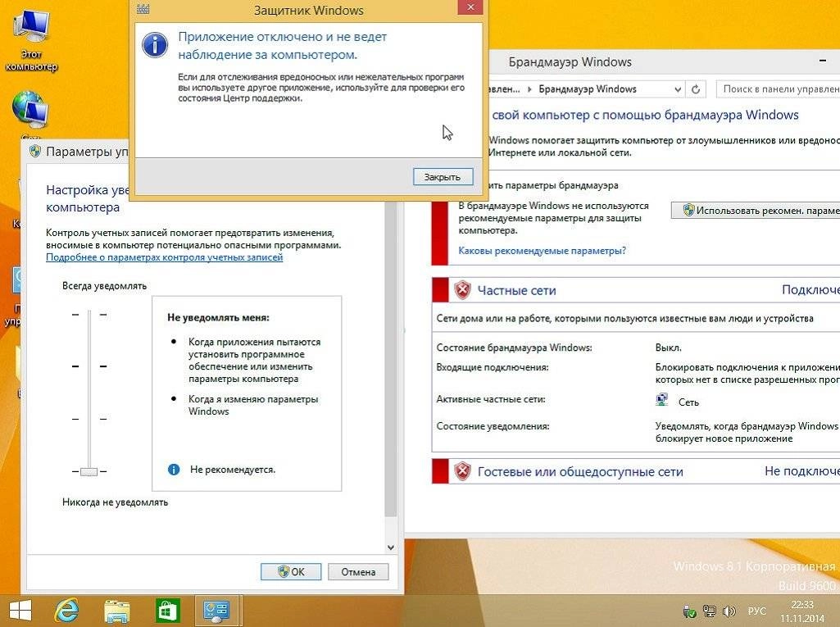Click the network icon next to 'Сеть'
Image resolution: width=840 pixels, height=627 pixels.
(x=662, y=400)
